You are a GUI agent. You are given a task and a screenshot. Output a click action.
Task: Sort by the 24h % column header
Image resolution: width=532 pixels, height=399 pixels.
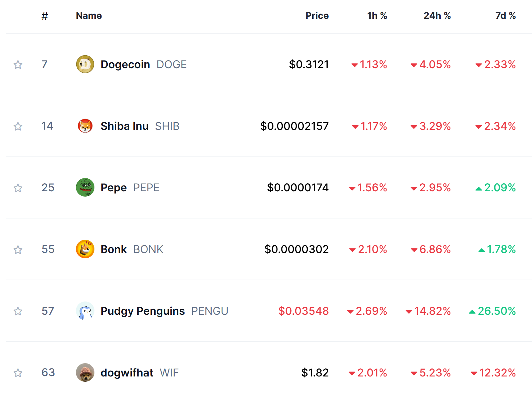pos(437,16)
